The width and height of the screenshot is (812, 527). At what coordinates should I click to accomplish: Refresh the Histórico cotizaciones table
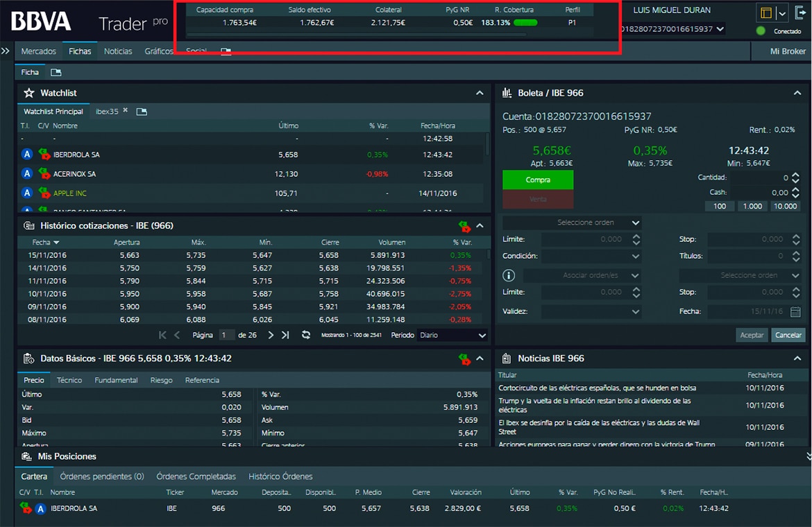coord(306,335)
